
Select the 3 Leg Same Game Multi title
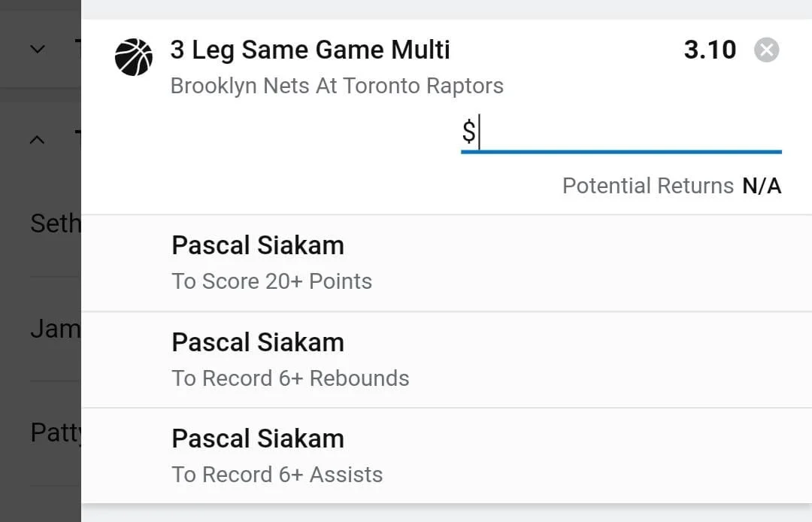310,50
